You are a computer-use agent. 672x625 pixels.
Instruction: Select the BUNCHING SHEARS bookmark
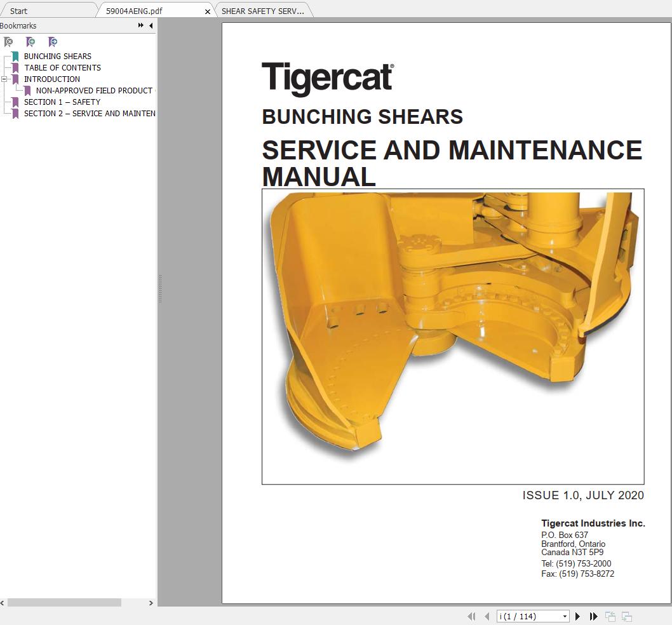point(57,56)
